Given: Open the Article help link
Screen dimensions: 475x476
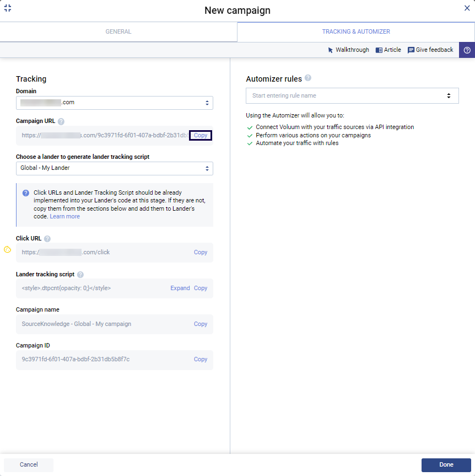Looking at the screenshot, I should pyautogui.click(x=388, y=50).
